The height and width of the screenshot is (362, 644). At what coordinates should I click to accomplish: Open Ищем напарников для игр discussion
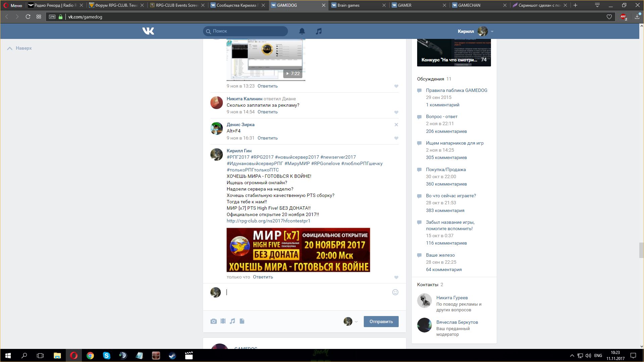pos(455,143)
